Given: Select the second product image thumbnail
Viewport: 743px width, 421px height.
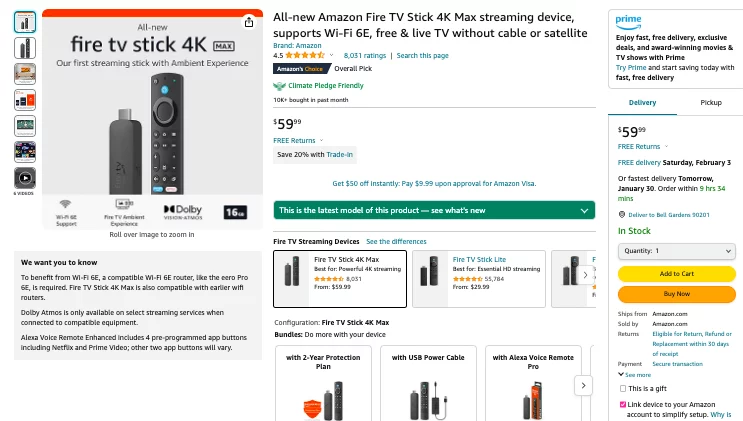Looking at the screenshot, I should pos(25,48).
